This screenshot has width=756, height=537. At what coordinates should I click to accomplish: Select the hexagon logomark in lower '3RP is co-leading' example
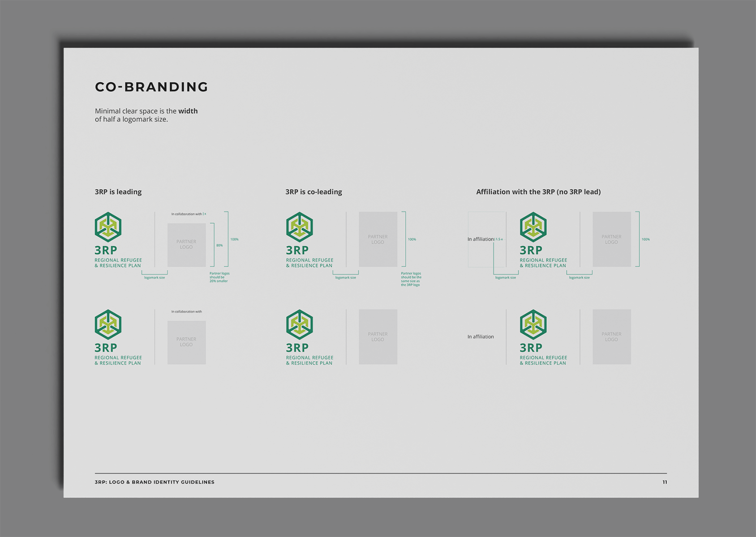click(299, 324)
